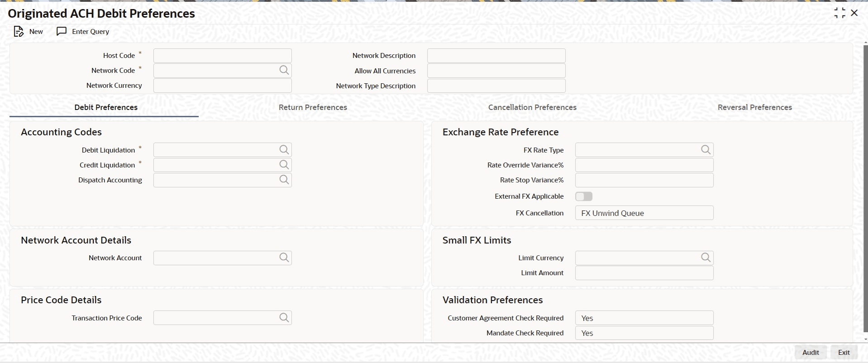This screenshot has height=363, width=868.
Task: Toggle External FX Applicable switch
Action: point(584,196)
